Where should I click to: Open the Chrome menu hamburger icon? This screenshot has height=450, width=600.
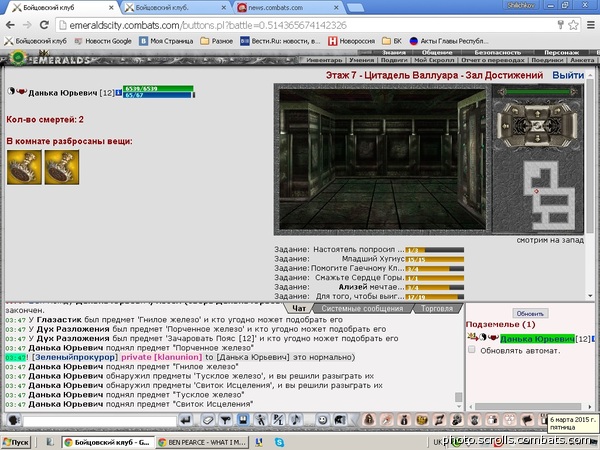coord(590,25)
